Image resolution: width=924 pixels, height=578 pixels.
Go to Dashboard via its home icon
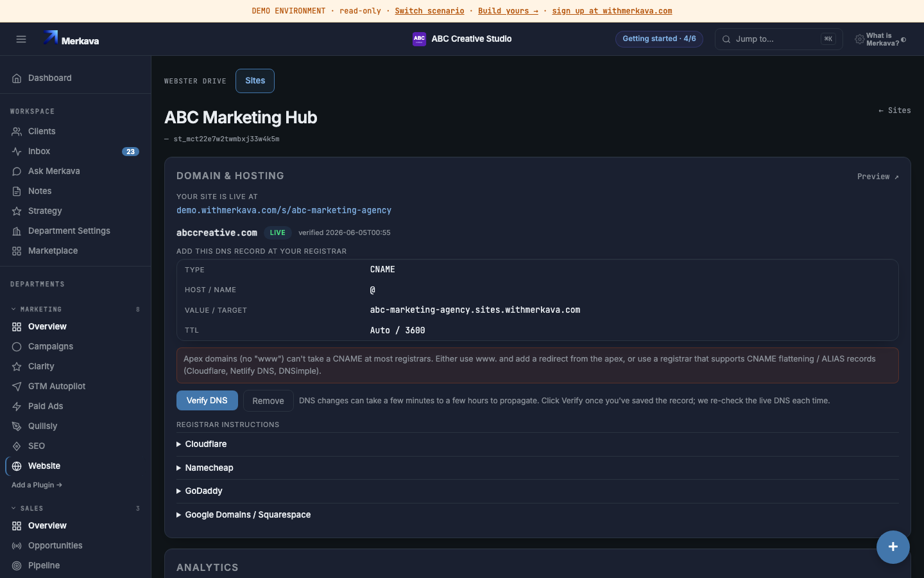pyautogui.click(x=17, y=78)
